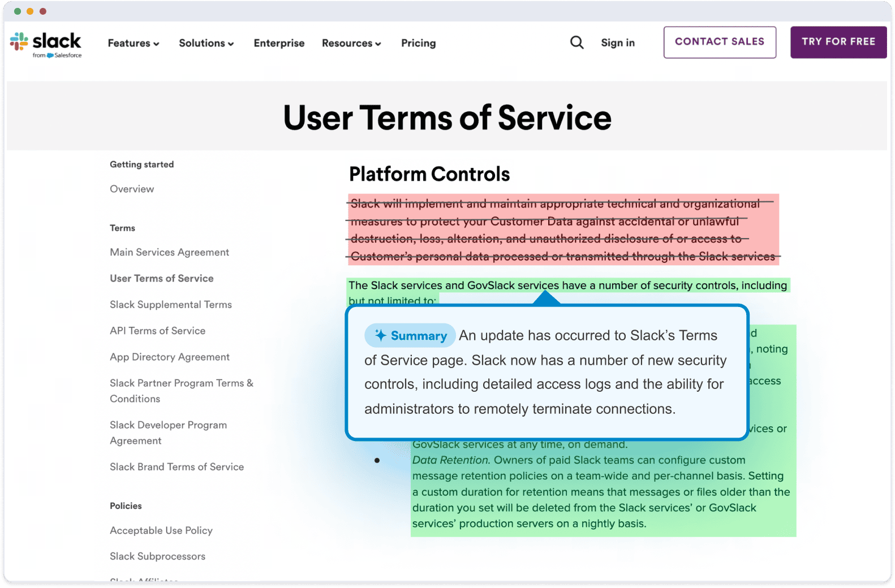The width and height of the screenshot is (895, 588).
Task: Click the Policies section heading in sidebar
Action: [126, 506]
